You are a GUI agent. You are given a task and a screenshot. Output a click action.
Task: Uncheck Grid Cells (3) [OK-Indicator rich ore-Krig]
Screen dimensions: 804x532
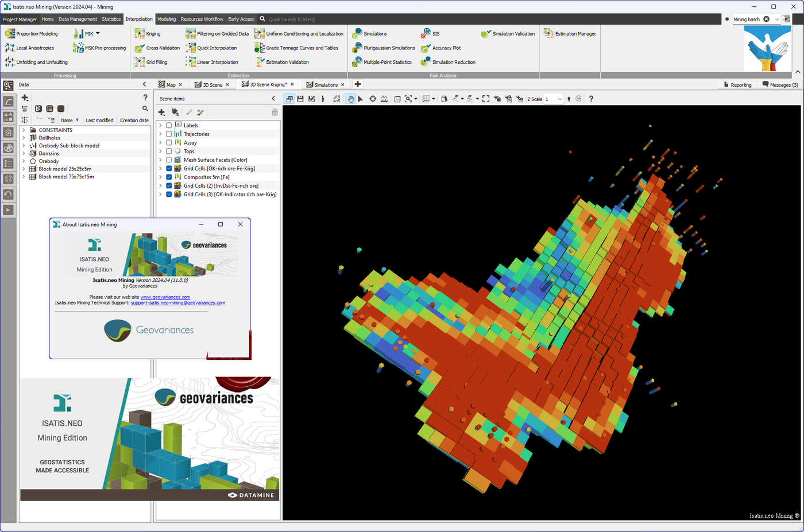coord(169,194)
